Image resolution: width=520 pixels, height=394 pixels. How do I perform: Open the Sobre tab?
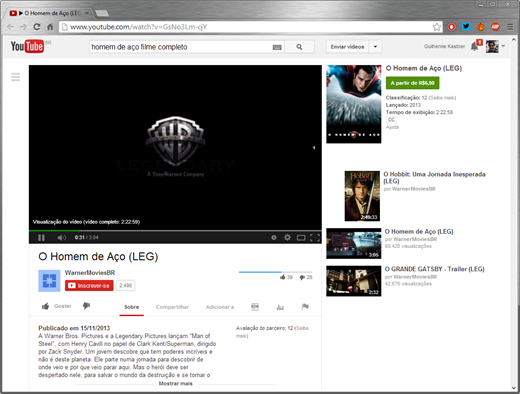pyautogui.click(x=132, y=307)
